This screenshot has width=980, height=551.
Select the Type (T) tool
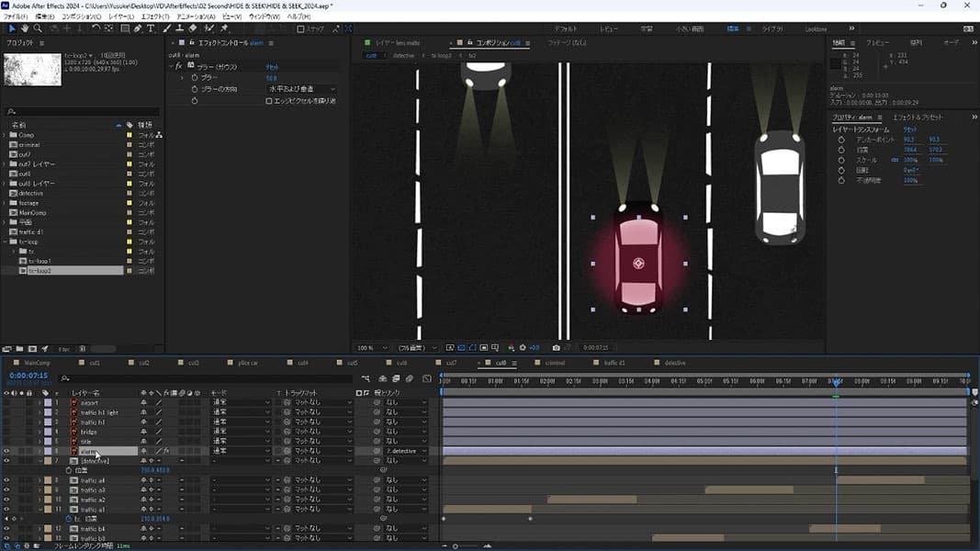point(151,28)
